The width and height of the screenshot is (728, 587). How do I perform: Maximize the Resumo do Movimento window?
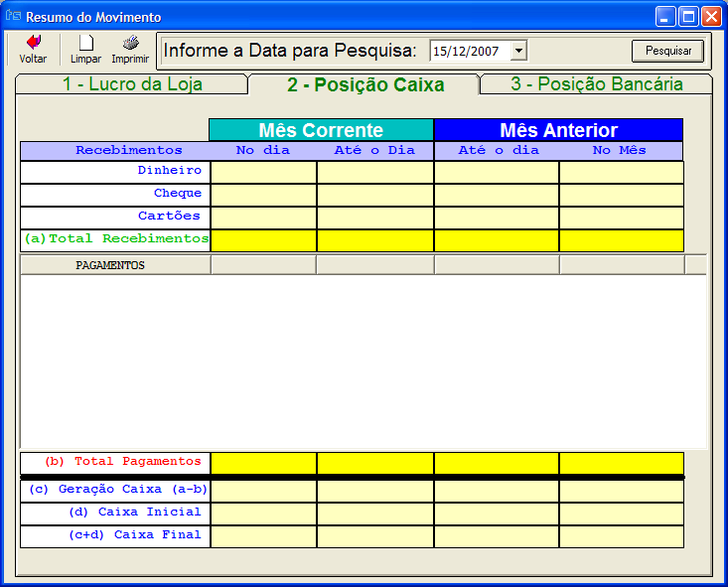click(688, 17)
